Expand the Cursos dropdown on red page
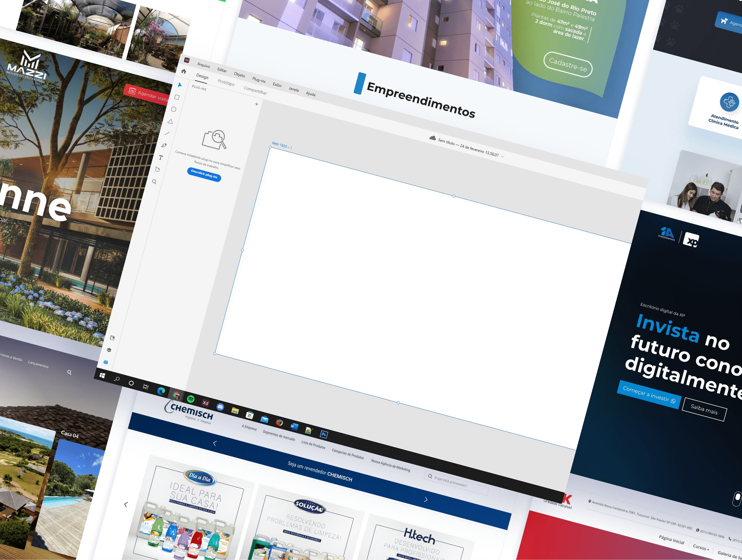The image size is (742, 560). pyautogui.click(x=701, y=547)
